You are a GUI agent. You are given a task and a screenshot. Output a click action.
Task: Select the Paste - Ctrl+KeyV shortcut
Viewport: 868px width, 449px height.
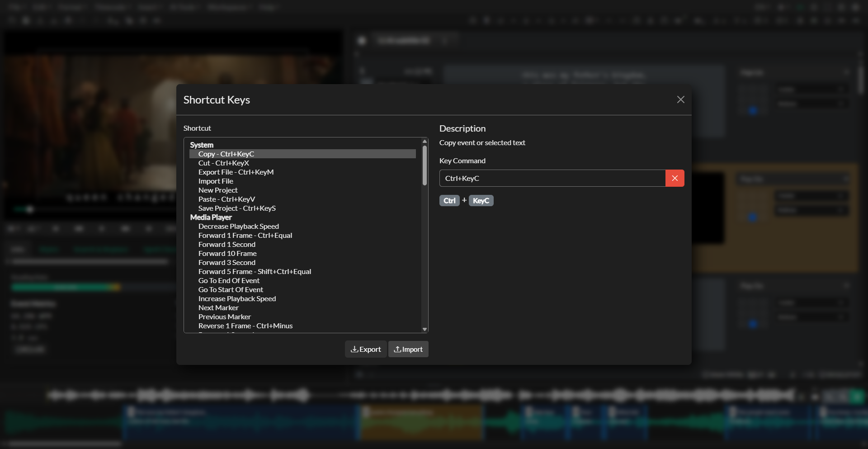coord(226,199)
